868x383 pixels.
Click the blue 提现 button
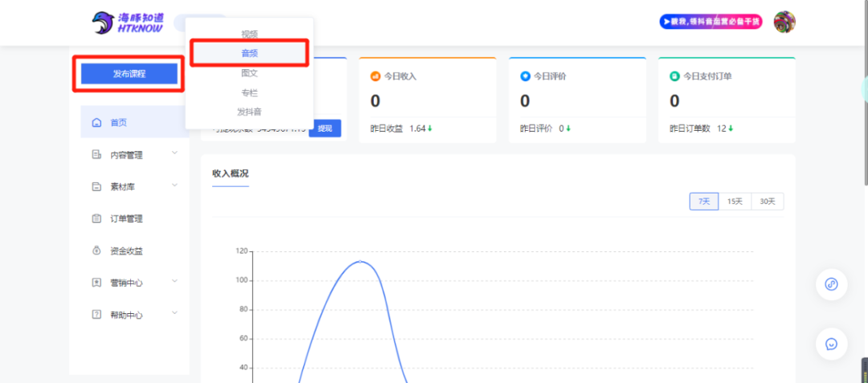click(325, 128)
